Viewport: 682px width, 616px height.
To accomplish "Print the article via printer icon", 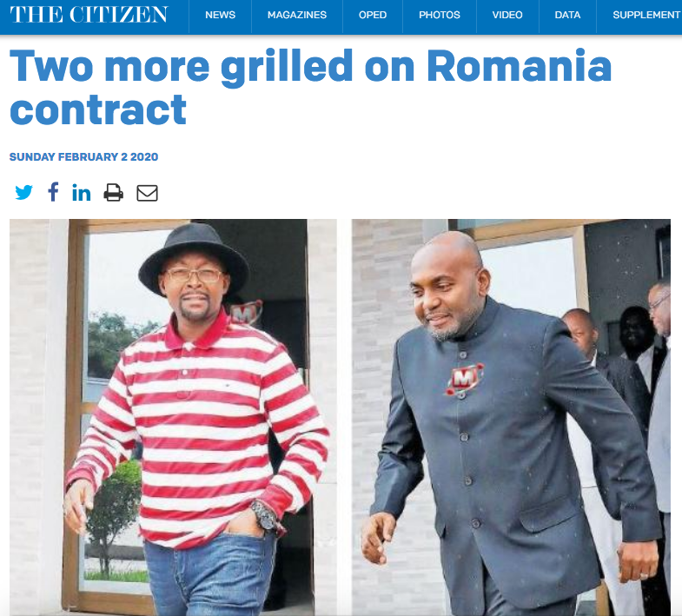I will tap(114, 193).
